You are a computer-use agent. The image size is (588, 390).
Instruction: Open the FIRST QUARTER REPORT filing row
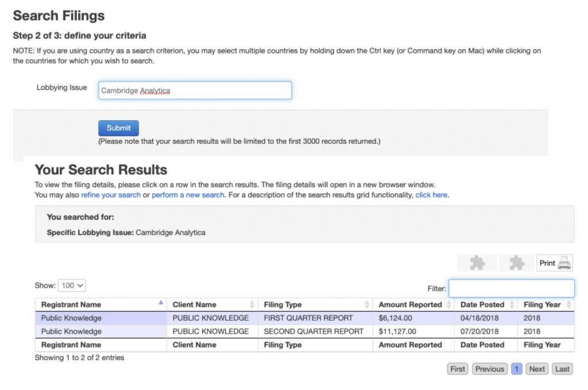[304, 318]
